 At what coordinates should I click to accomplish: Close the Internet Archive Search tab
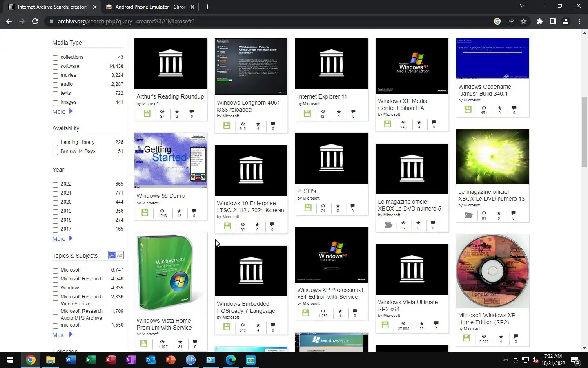click(95, 7)
